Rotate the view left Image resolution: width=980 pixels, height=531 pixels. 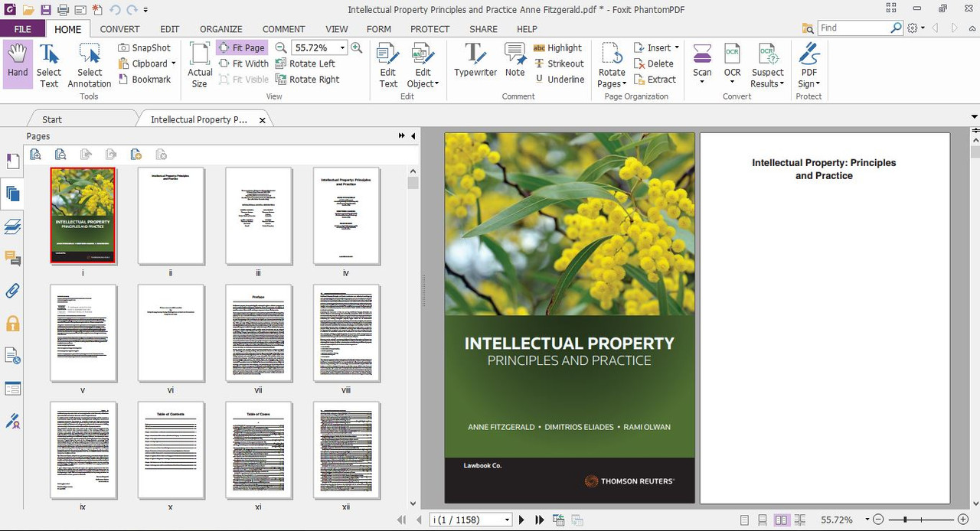(x=305, y=64)
